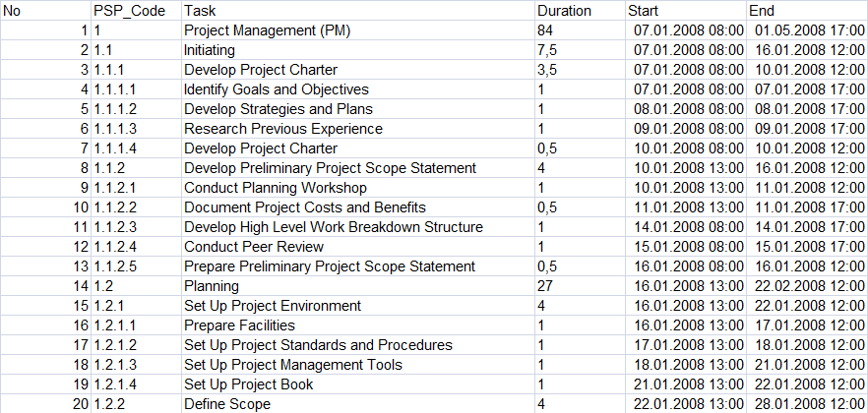This screenshot has width=868, height=413.
Task: Click the Project Management (PM) task cell
Action: click(358, 30)
